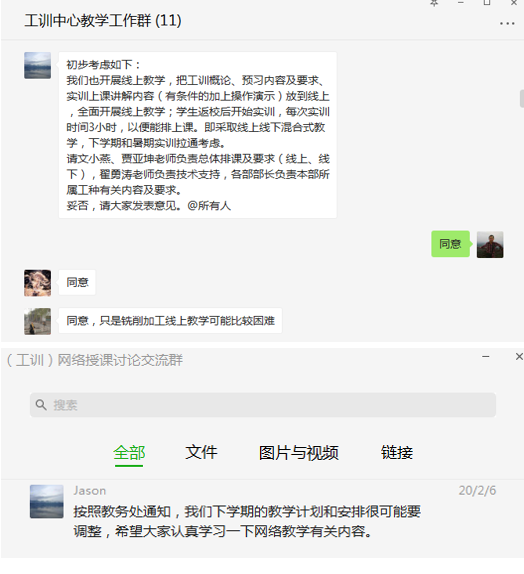Click the @所有人 mention in the message
524x574 pixels.
[209, 206]
